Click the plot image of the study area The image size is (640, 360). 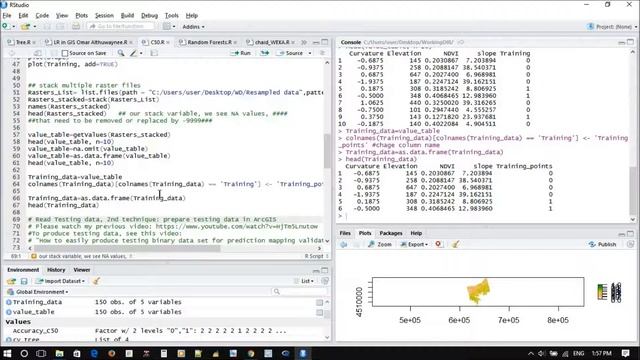[478, 291]
